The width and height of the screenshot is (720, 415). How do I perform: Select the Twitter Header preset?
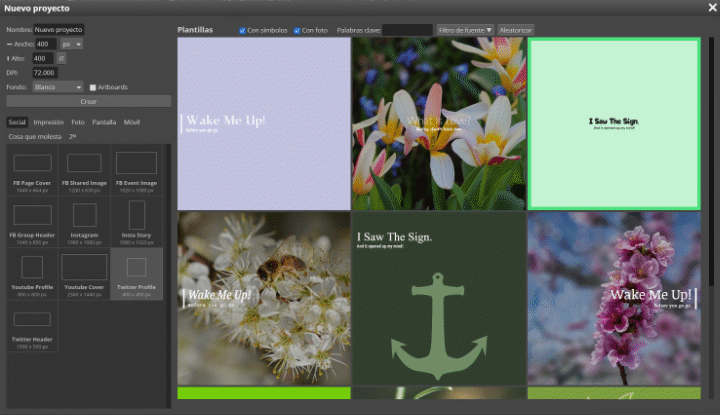(x=32, y=326)
